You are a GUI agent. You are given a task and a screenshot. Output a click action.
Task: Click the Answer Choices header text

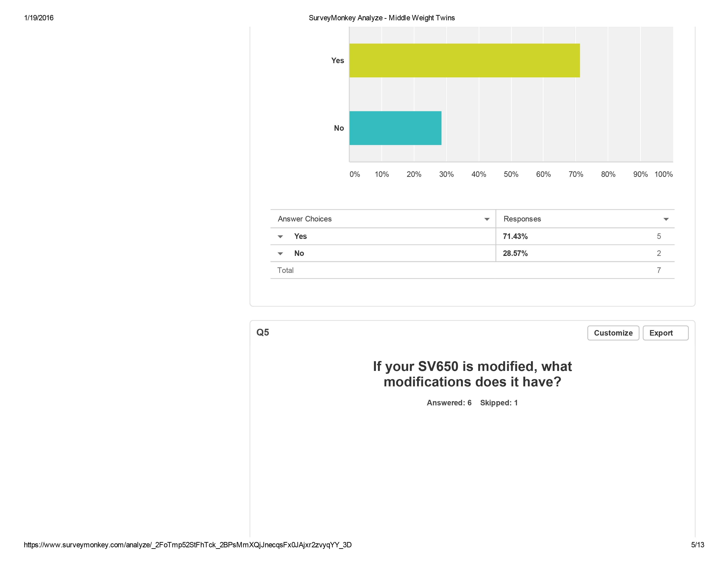[305, 219]
